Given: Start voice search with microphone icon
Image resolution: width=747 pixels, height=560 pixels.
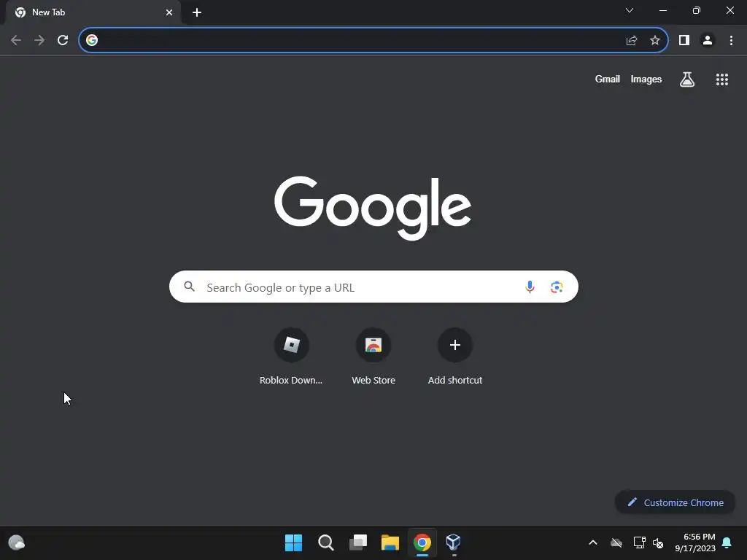Looking at the screenshot, I should [530, 287].
